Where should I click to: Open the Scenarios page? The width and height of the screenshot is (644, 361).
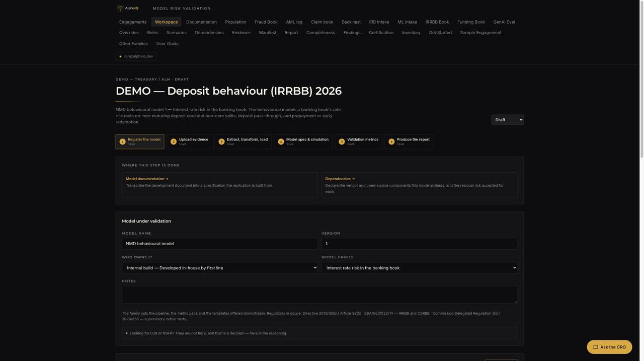177,33
